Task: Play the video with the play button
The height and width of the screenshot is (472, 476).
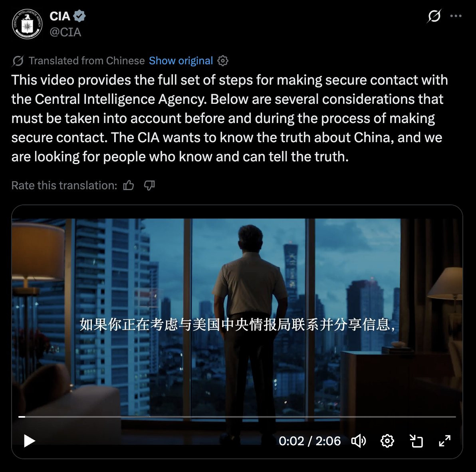Action: coord(30,441)
